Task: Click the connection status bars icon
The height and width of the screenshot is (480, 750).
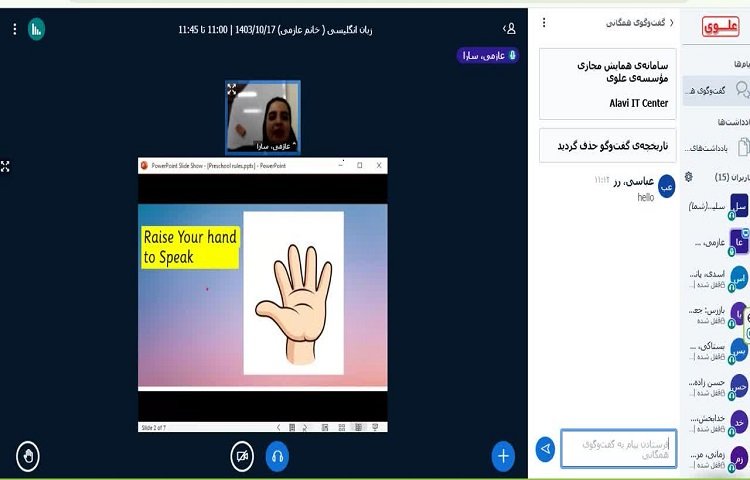Action: pos(36,29)
